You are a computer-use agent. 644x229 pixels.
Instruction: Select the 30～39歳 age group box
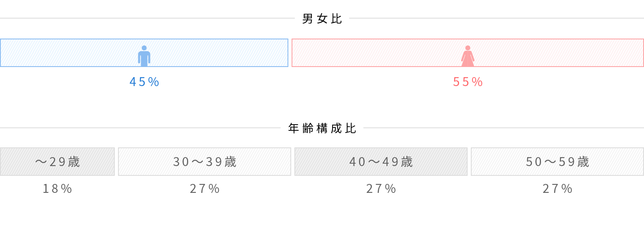204,162
